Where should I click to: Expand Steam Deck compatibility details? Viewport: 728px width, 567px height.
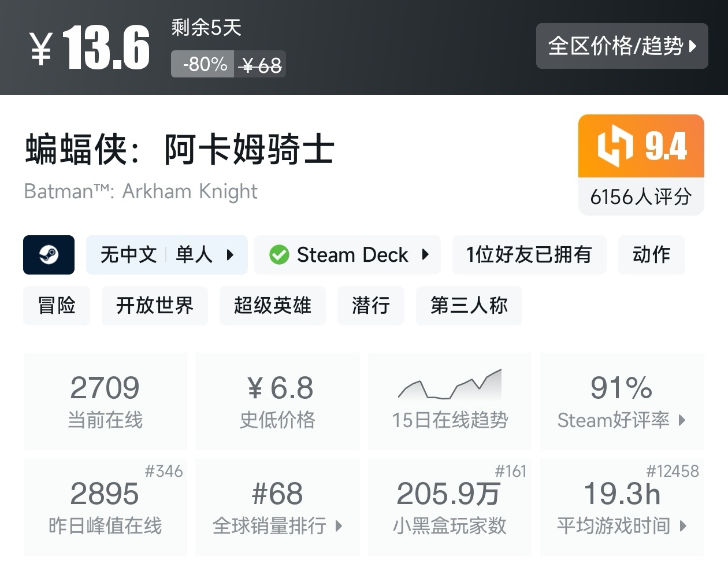347,255
